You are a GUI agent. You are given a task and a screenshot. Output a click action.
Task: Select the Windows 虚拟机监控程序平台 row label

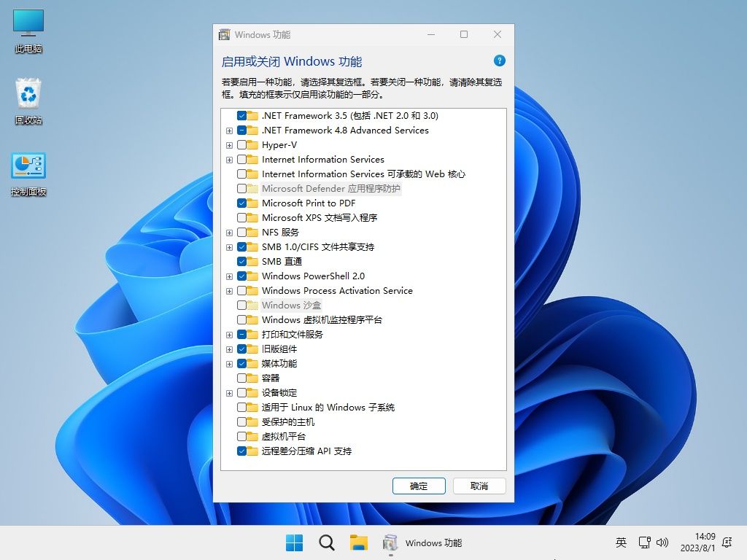tap(322, 319)
